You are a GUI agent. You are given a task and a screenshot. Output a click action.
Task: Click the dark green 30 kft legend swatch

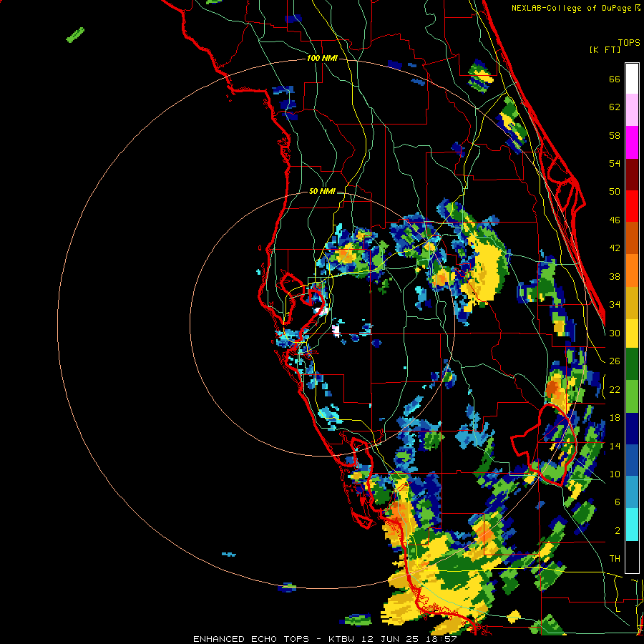[x=632, y=364]
